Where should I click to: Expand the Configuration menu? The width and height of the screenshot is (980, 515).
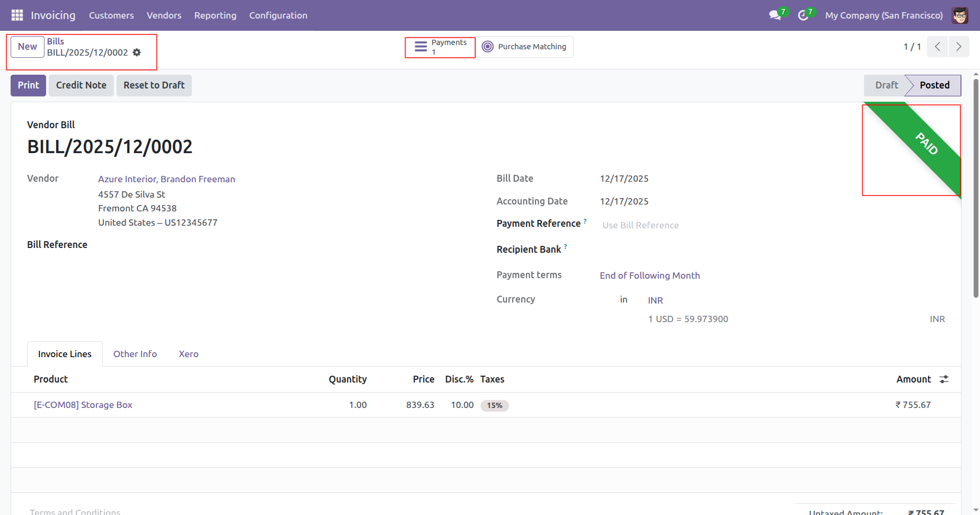coord(278,15)
